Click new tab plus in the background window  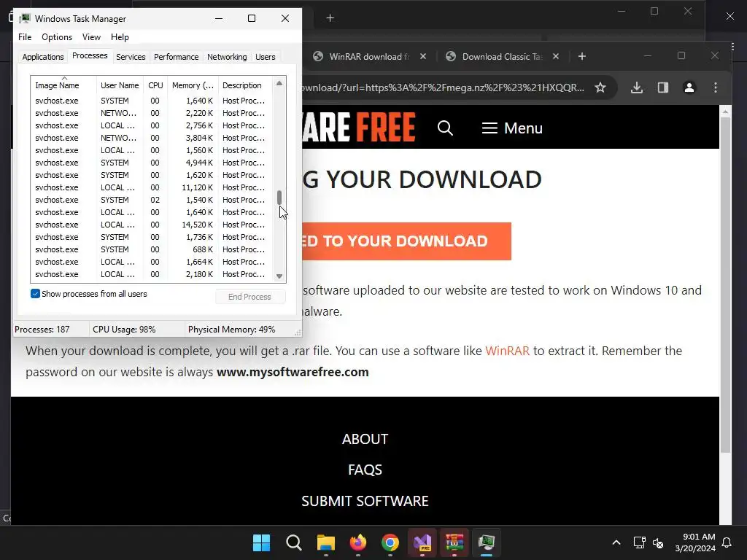(x=330, y=18)
